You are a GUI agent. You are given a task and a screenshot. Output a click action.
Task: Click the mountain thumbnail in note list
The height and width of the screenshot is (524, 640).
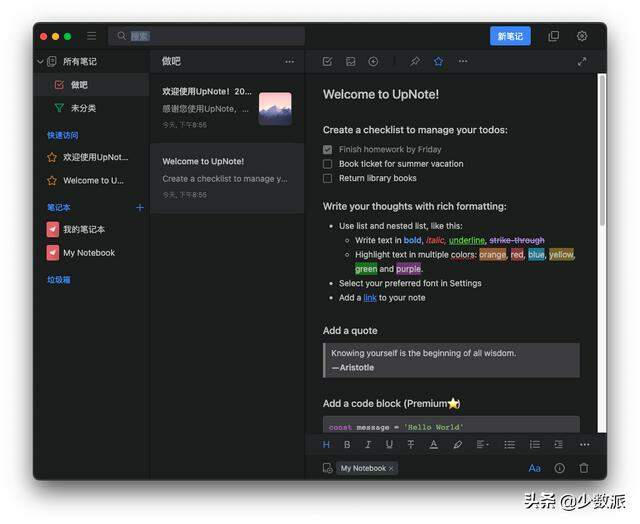[275, 109]
